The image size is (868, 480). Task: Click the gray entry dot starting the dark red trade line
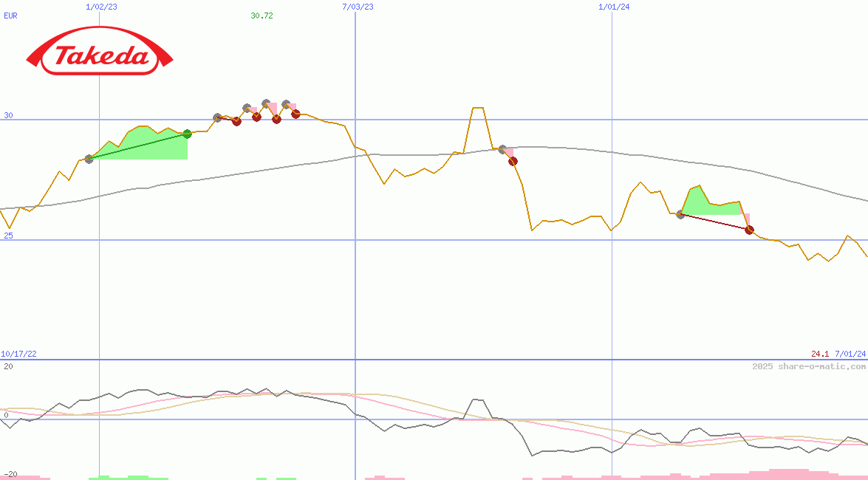[x=680, y=214]
